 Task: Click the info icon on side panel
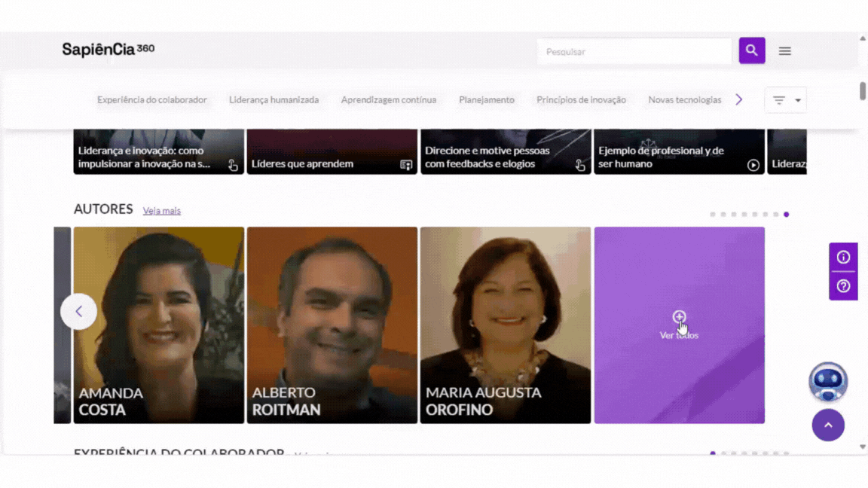click(x=843, y=257)
